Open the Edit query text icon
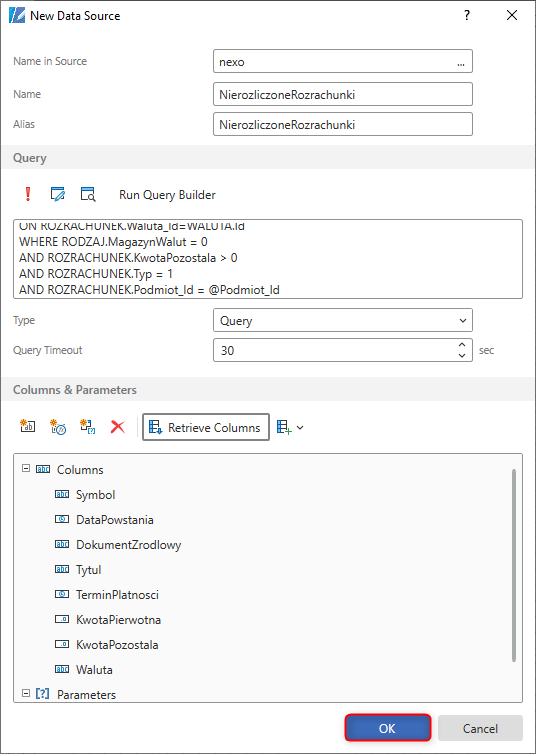Screen dimensions: 536x754 [x=58, y=194]
